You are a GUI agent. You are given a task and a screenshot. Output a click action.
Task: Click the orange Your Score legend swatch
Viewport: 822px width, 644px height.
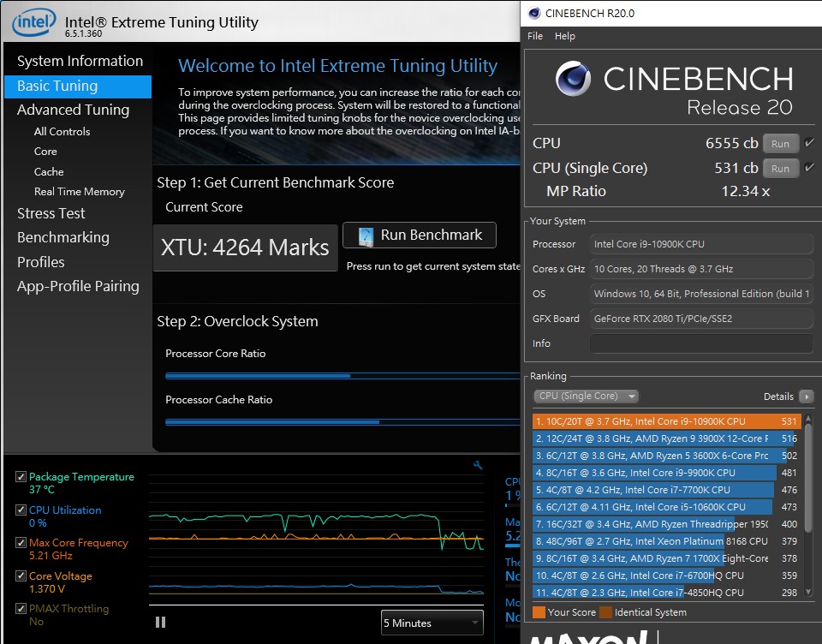pyautogui.click(x=539, y=612)
